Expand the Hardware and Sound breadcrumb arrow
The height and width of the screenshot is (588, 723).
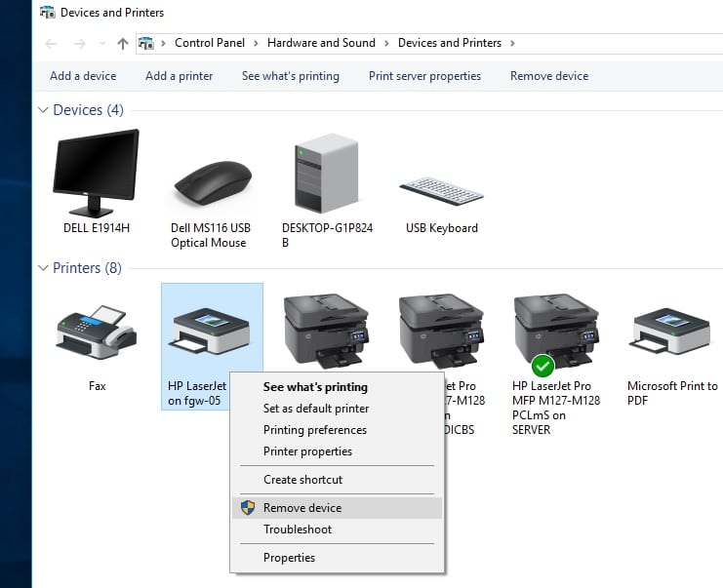tap(386, 43)
